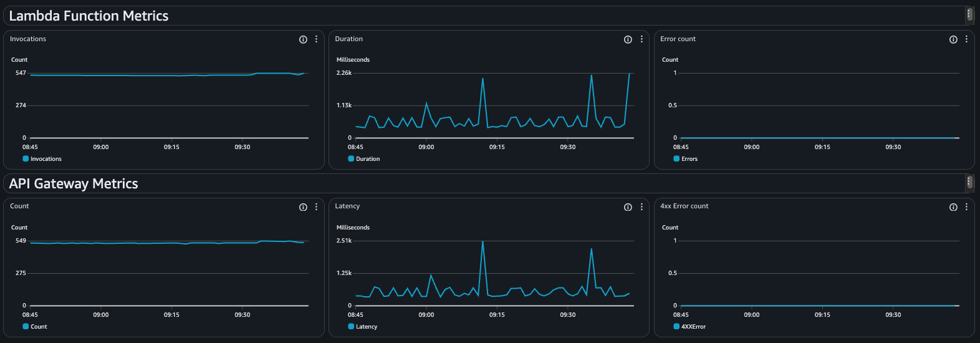Show info for 4xx Error count widget

tap(953, 207)
